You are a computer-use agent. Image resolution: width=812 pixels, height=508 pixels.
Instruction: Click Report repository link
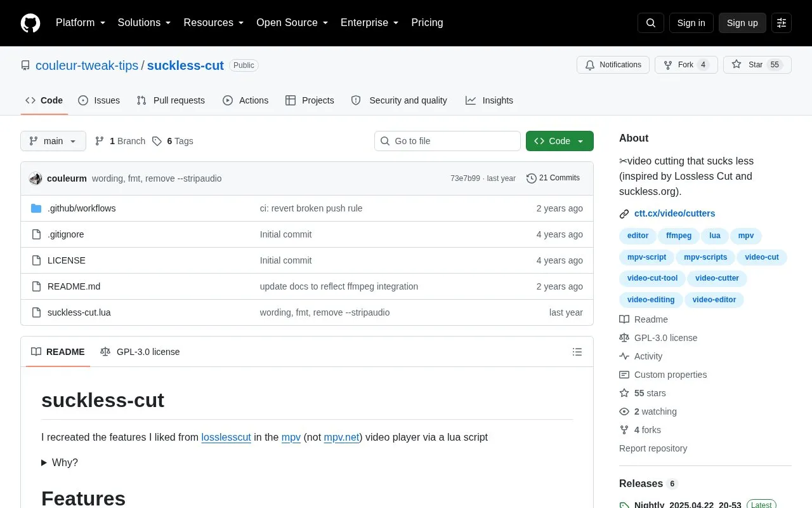coord(653,448)
